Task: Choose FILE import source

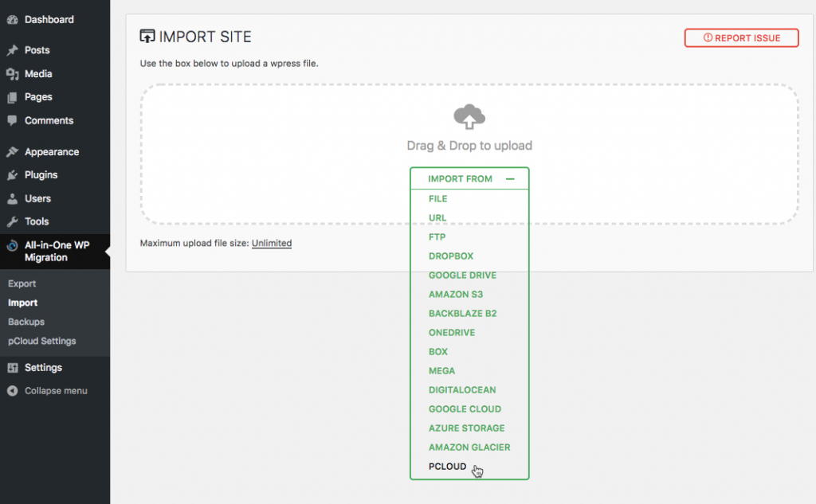Action: click(x=438, y=199)
